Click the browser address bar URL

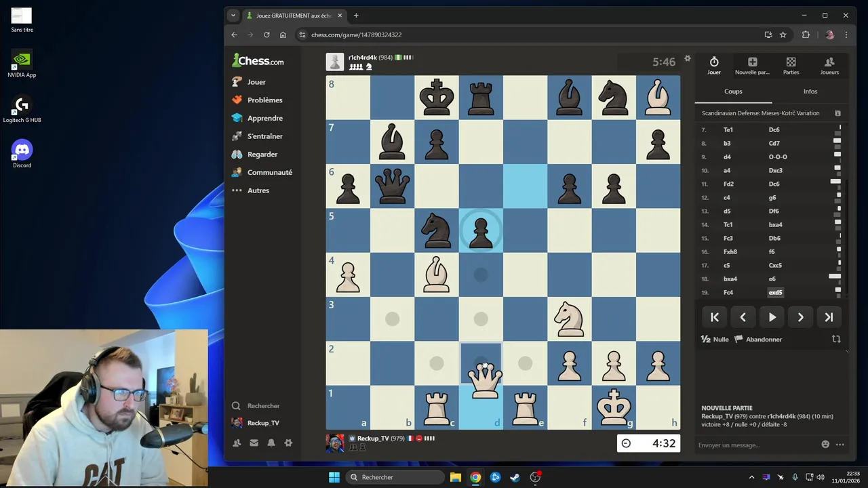point(356,35)
